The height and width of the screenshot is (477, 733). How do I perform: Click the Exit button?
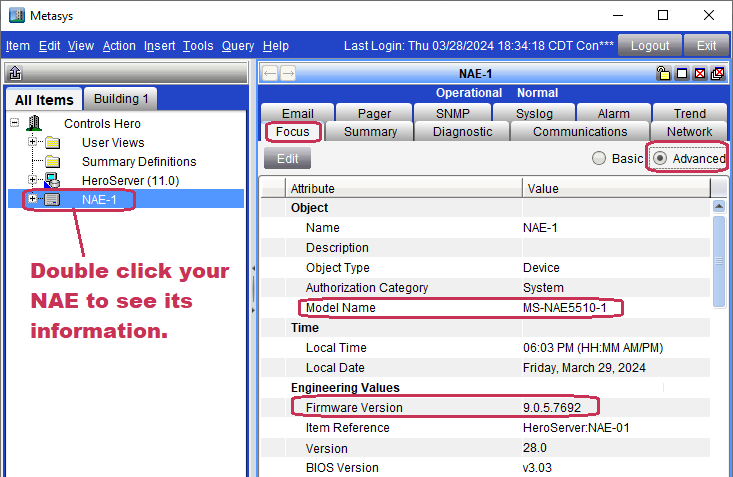click(x=706, y=46)
